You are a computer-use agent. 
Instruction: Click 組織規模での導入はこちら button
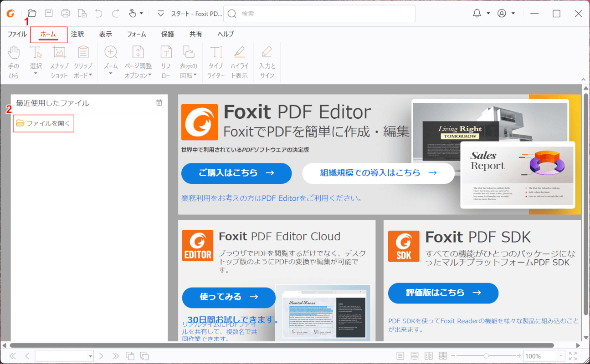[x=379, y=173]
